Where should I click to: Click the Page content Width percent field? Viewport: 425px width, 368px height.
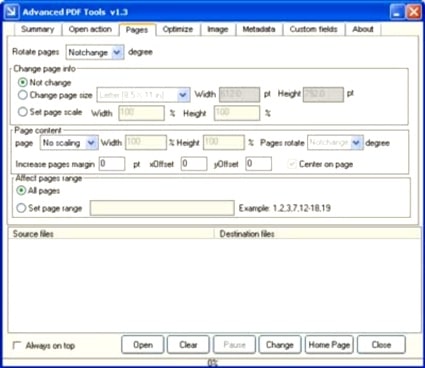click(x=146, y=142)
